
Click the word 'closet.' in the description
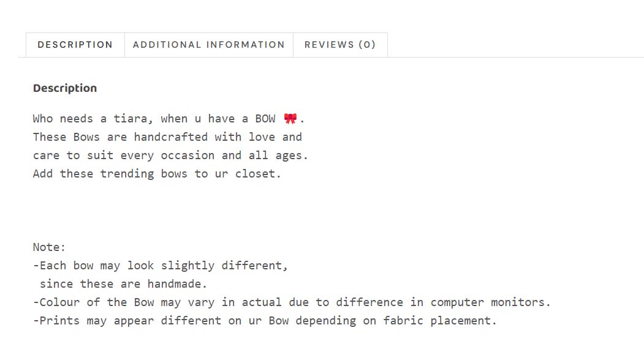(x=258, y=174)
